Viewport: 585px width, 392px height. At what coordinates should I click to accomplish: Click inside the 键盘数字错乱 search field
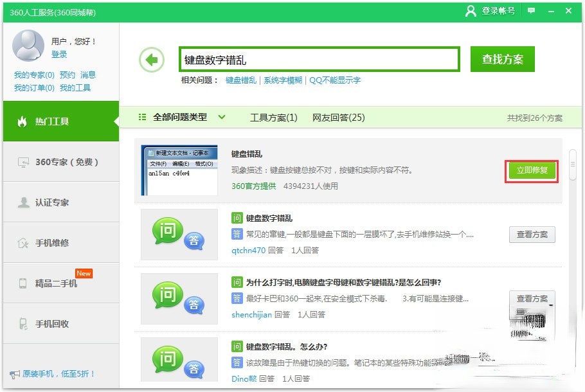point(318,58)
